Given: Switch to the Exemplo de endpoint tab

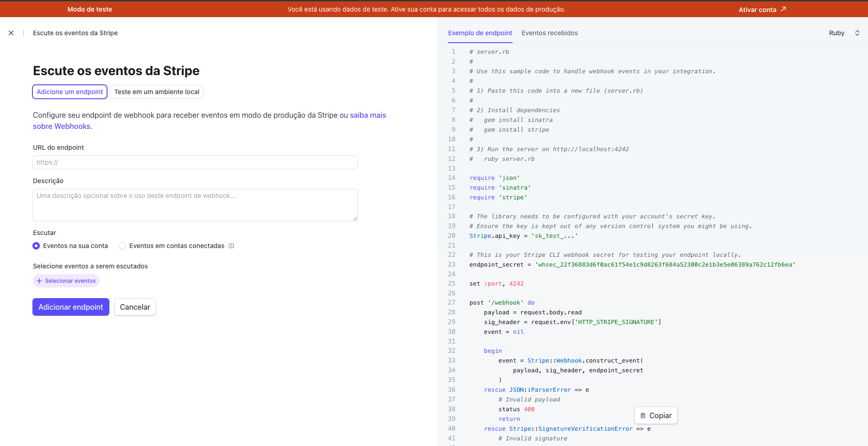Looking at the screenshot, I should [x=480, y=33].
